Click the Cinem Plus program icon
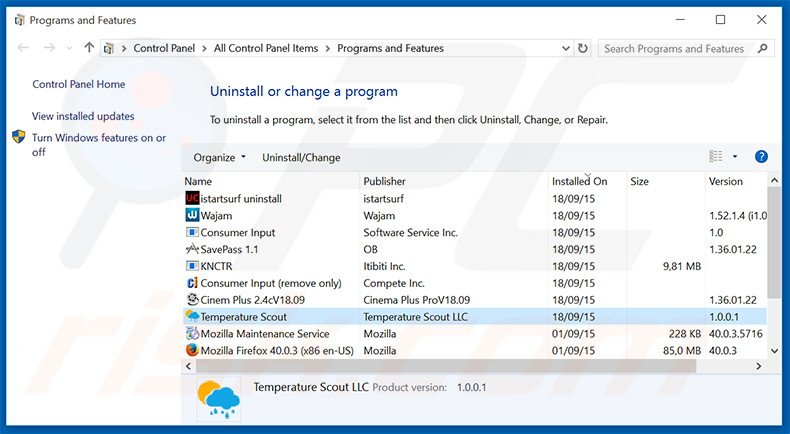The image size is (790, 434). (x=193, y=300)
